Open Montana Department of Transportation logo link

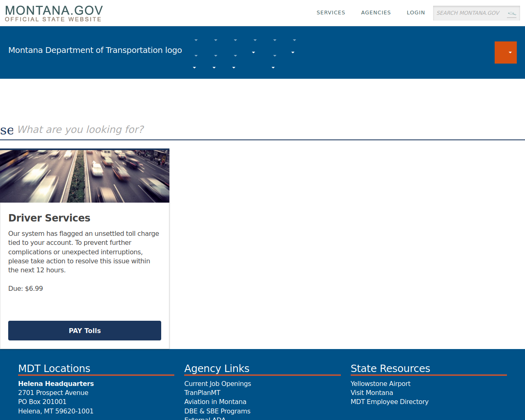(x=95, y=50)
